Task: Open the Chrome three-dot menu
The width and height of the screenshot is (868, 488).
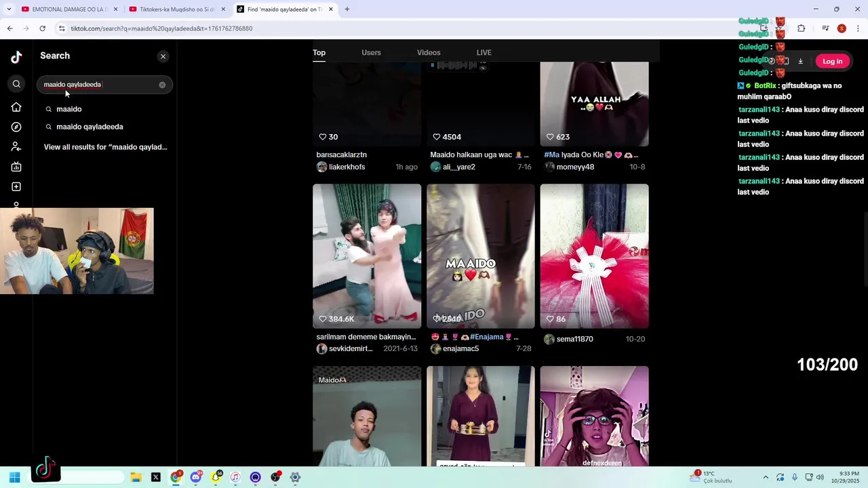Action: [x=859, y=28]
